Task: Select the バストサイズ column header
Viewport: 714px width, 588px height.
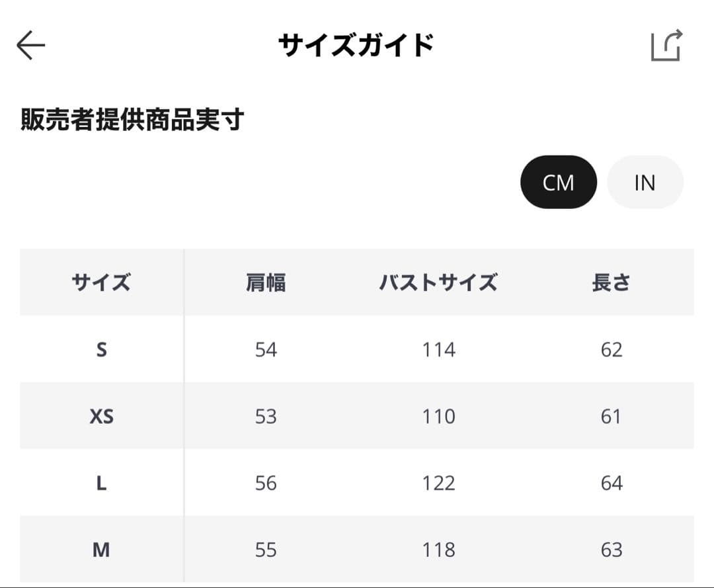Action: point(439,282)
